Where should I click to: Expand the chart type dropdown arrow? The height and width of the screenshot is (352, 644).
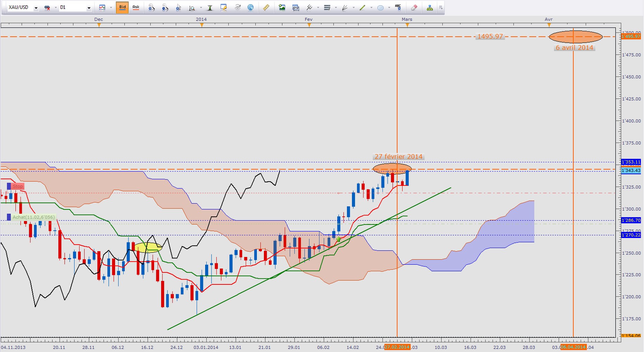click(x=111, y=7)
